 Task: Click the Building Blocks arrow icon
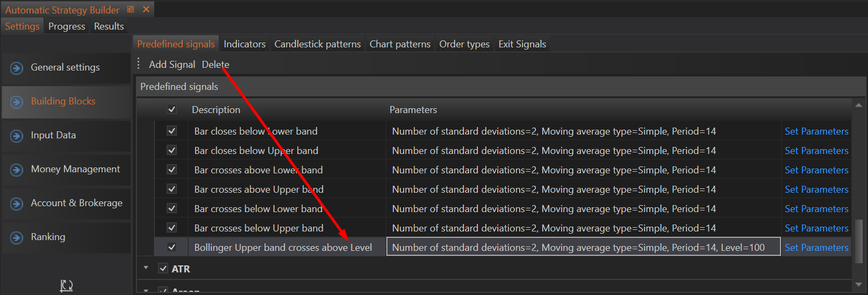pos(17,102)
